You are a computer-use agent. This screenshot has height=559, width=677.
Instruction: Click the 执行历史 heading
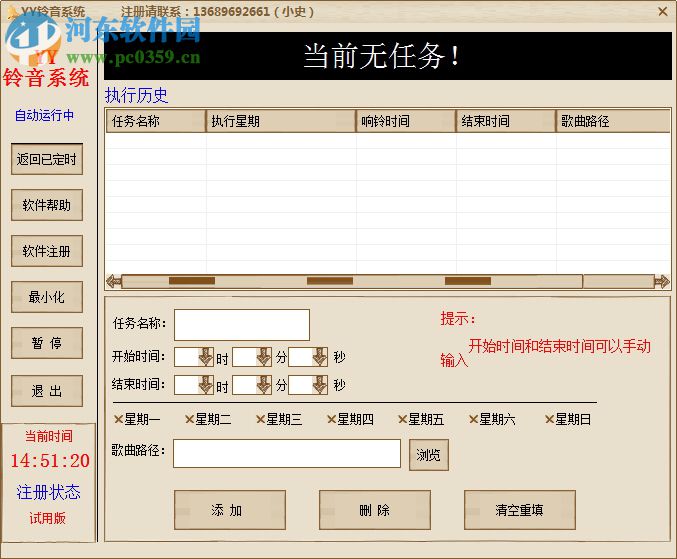[136, 95]
